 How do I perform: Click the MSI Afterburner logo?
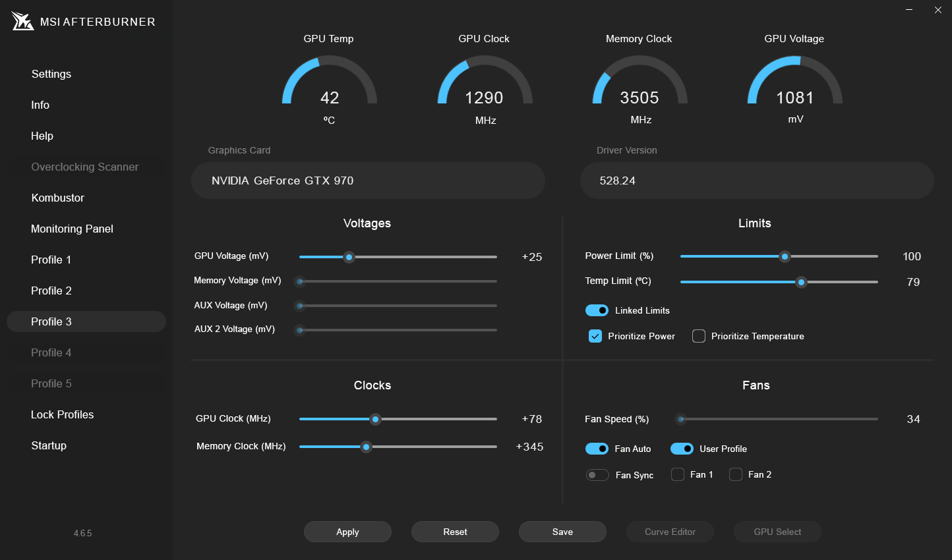click(x=22, y=21)
